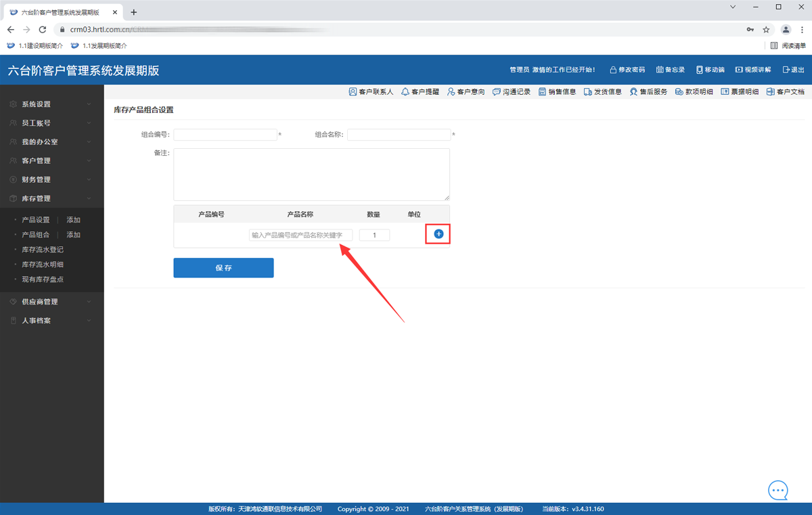
Task: Open the 票据明细 icon
Action: [x=725, y=91]
